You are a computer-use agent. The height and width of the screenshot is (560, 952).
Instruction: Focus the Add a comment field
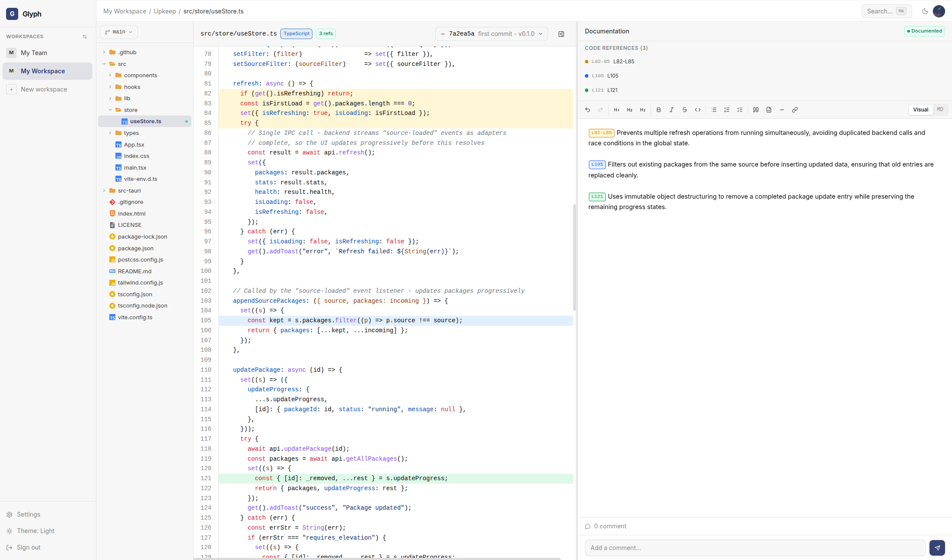pyautogui.click(x=755, y=548)
